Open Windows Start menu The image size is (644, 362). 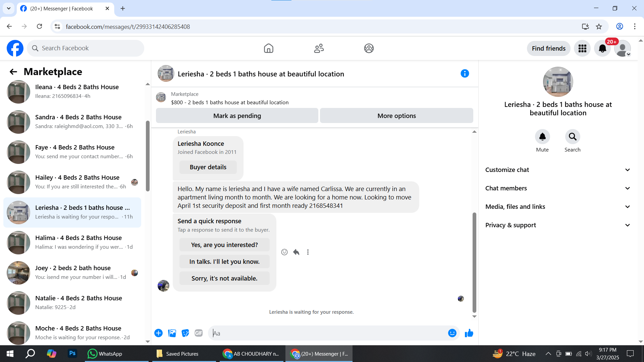(10, 354)
